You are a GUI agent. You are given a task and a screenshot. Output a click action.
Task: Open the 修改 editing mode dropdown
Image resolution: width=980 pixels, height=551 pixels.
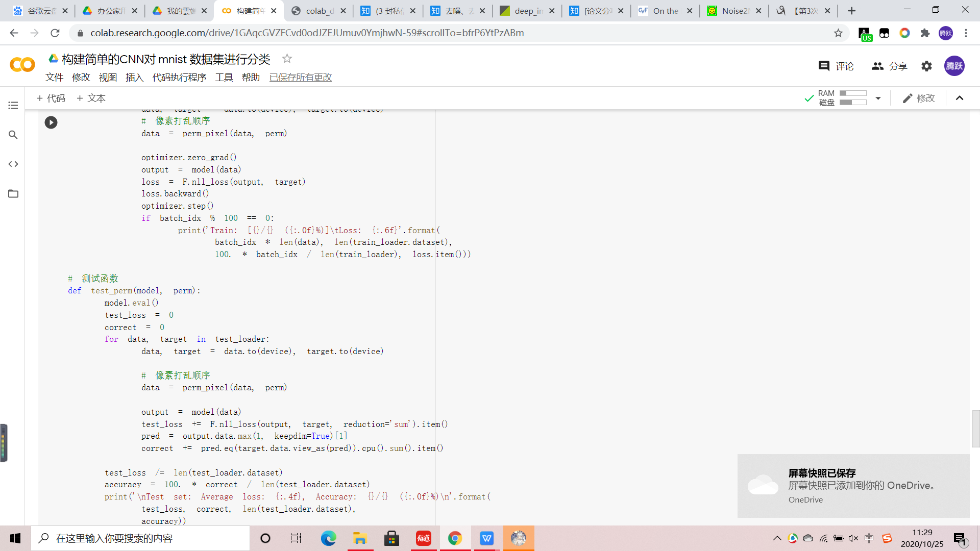click(919, 98)
